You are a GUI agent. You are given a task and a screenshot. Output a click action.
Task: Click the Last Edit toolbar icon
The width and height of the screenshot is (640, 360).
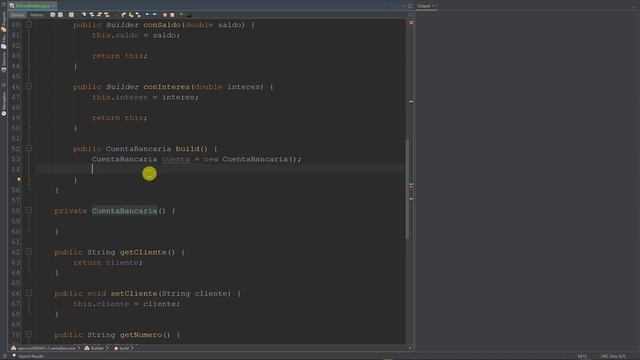[53, 15]
